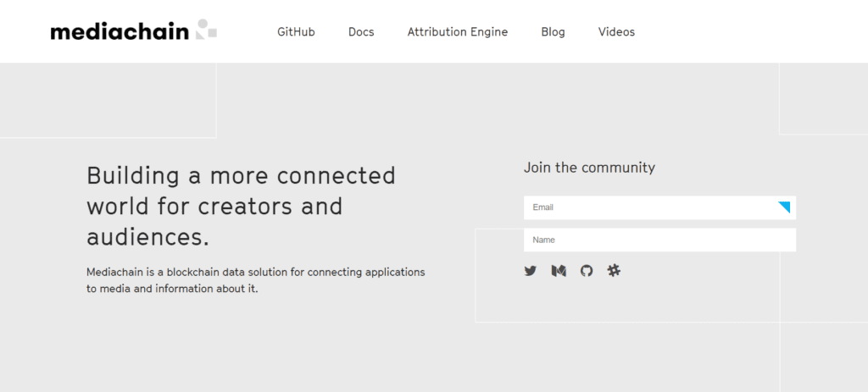Focus the Email input field
868x392 pixels.
point(659,207)
